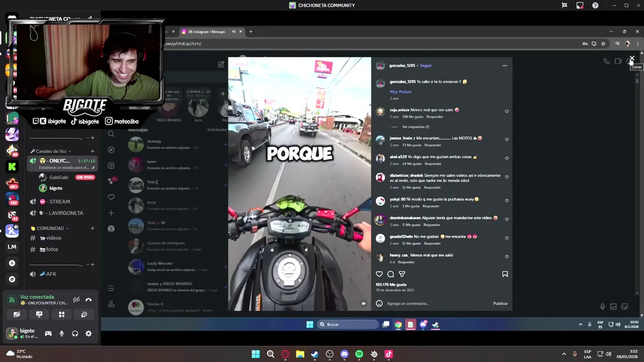This screenshot has height=362, width=644.
Task: Open a new browser tab with plus
Action: point(251,32)
